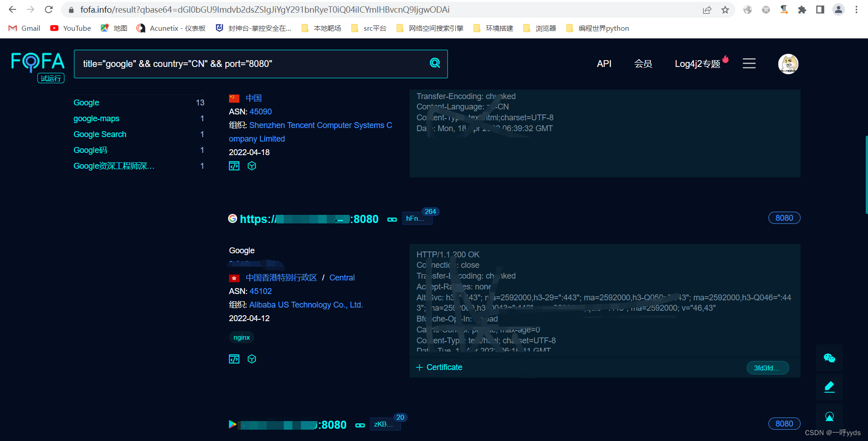The image size is (868, 441).
Task: Expand the src平台 bookmark folder
Action: (369, 28)
